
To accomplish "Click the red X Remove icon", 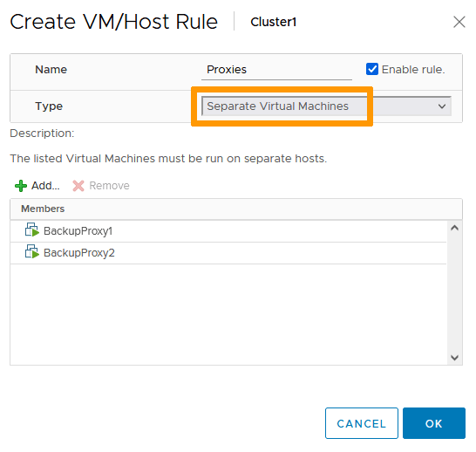I will [78, 186].
